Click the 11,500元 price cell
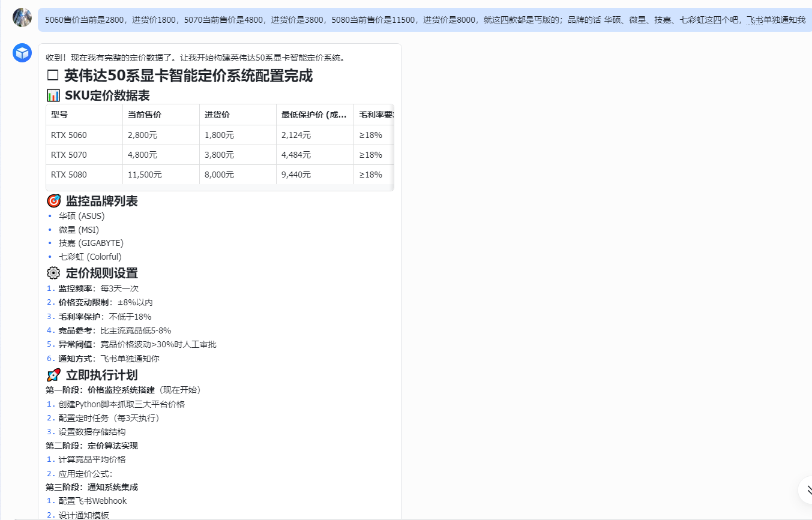This screenshot has height=520, width=812. coord(161,175)
